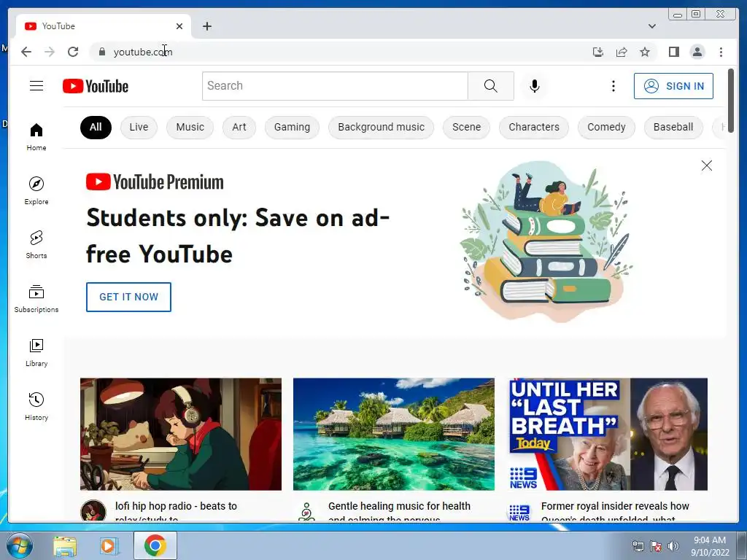
Task: Open the healing music channel avatar
Action: [x=306, y=512]
